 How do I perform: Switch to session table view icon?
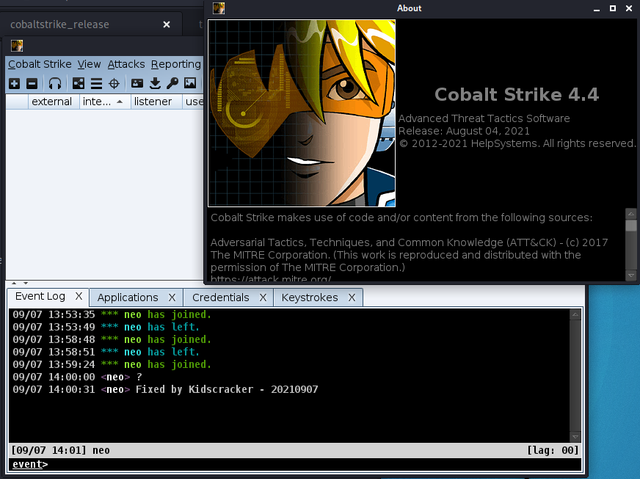click(x=96, y=83)
